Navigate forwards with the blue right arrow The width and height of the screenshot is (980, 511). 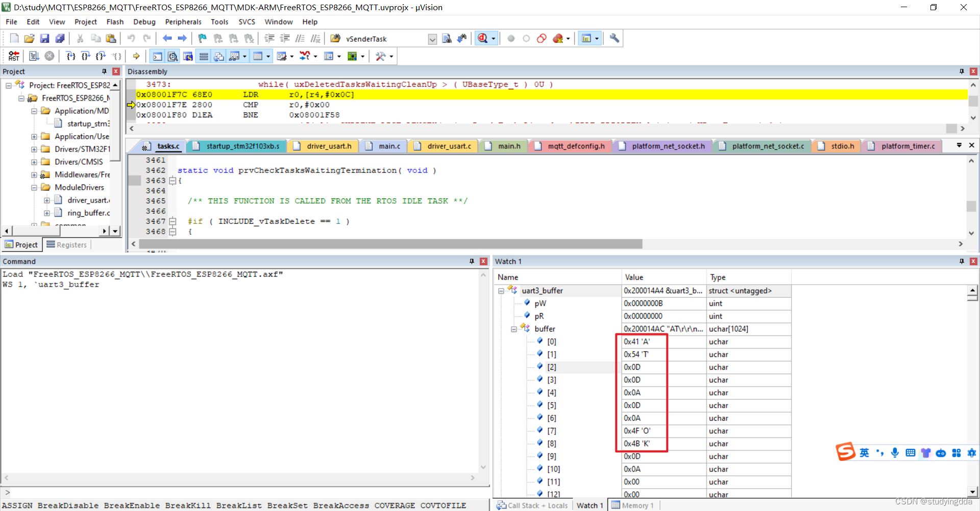pos(182,38)
